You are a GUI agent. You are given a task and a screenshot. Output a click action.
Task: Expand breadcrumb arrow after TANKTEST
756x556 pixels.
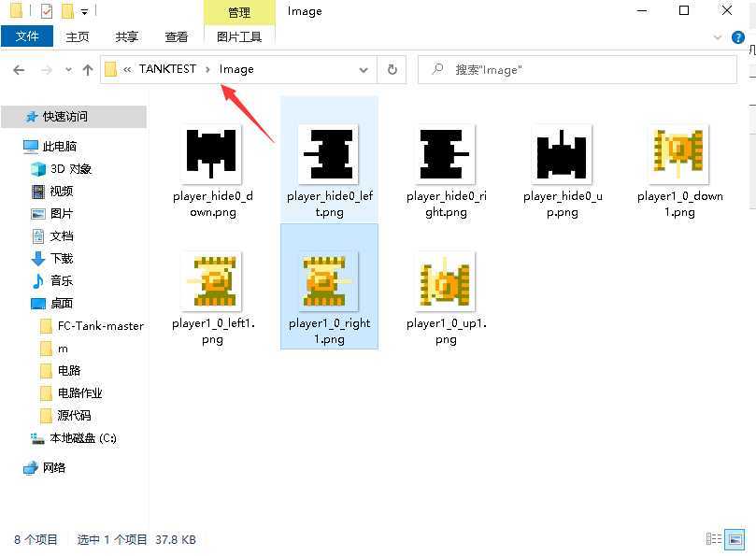207,70
